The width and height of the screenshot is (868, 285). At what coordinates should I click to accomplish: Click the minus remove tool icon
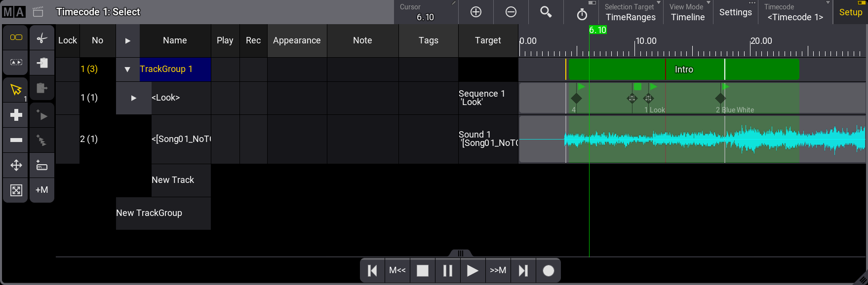click(x=16, y=140)
